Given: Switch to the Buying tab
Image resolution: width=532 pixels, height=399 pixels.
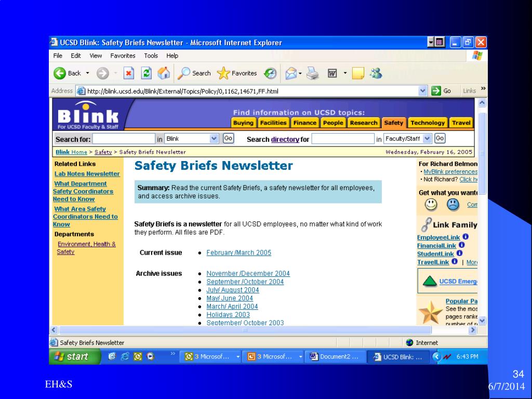Looking at the screenshot, I should point(243,123).
